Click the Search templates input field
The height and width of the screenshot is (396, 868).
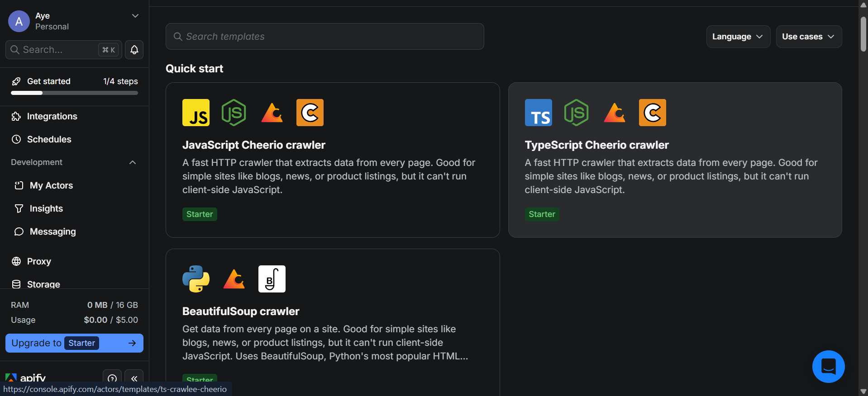(324, 37)
